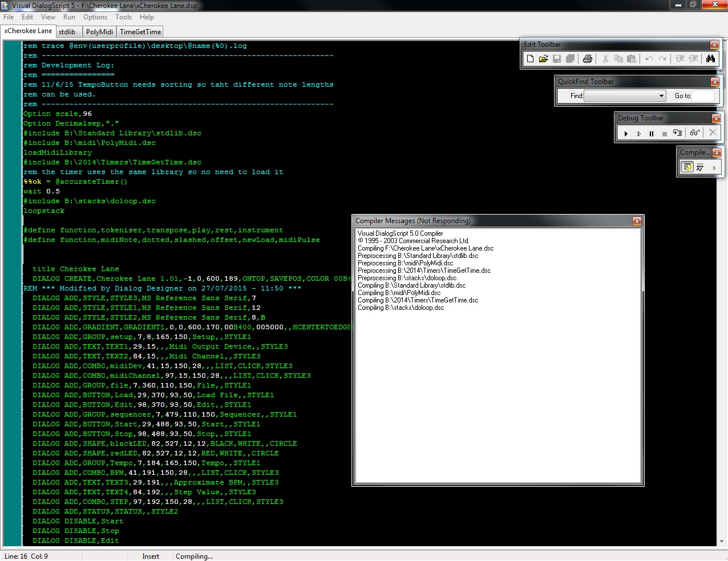The height and width of the screenshot is (561, 728).
Task: Click the 'Insert' status bar entry
Action: click(x=151, y=556)
